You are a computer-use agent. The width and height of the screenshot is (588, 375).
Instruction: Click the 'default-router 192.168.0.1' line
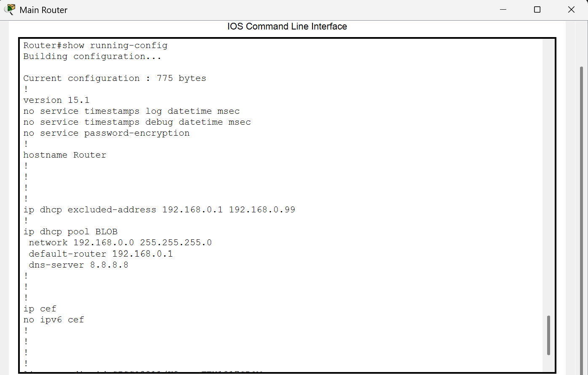(x=101, y=254)
